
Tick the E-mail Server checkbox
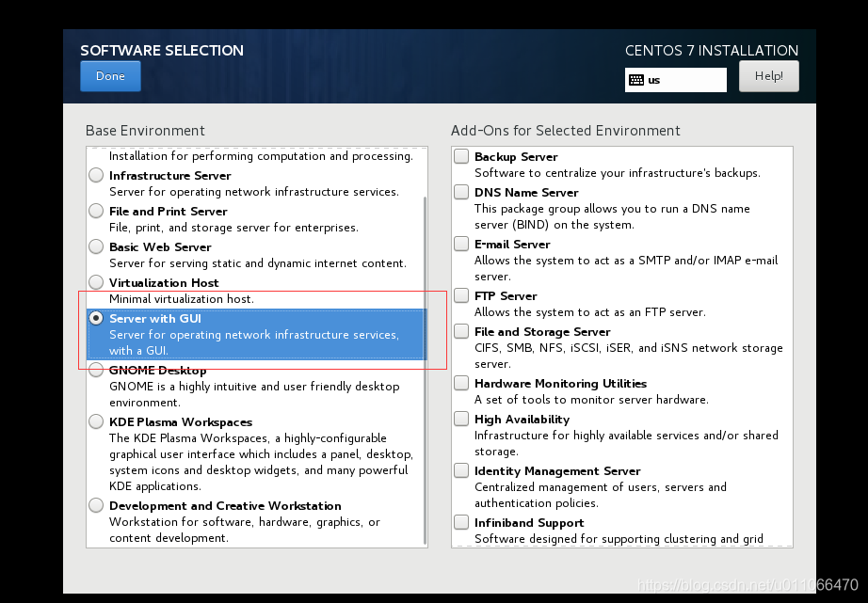click(461, 244)
